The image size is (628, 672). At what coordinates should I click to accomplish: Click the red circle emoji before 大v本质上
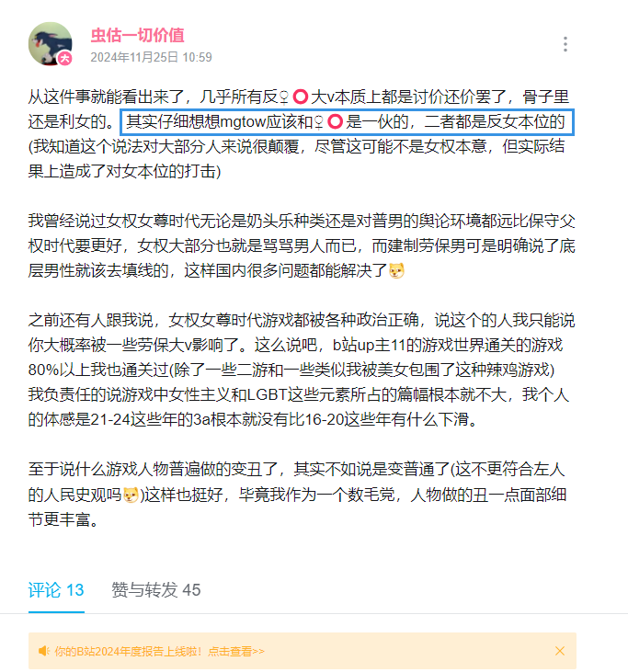(x=301, y=97)
